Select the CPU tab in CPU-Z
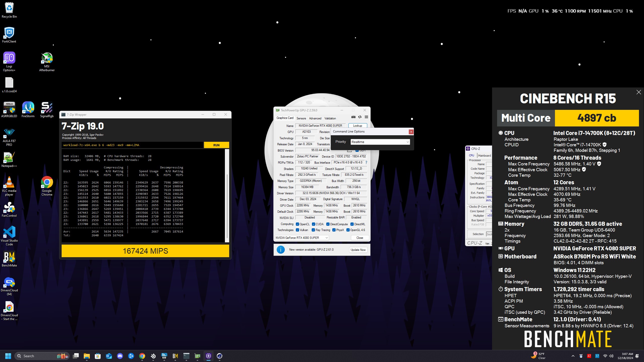Screen dimensions: 644x362 (471, 156)
